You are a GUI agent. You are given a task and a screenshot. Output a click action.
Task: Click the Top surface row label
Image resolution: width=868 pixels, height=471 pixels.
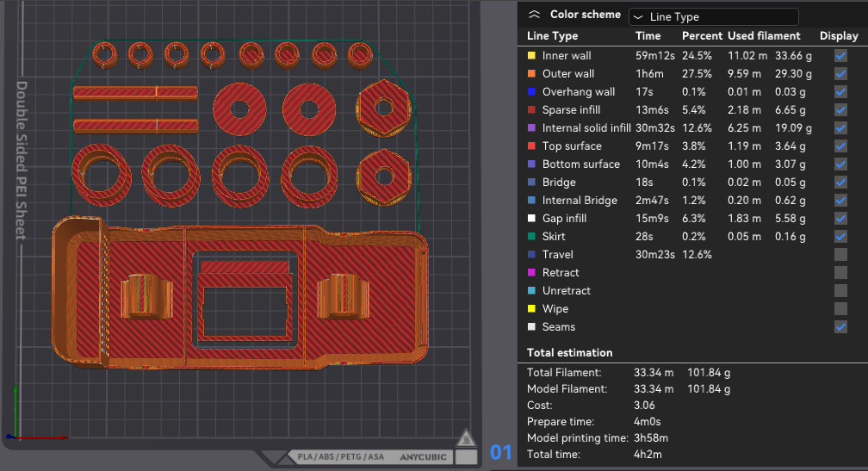pyautogui.click(x=572, y=146)
